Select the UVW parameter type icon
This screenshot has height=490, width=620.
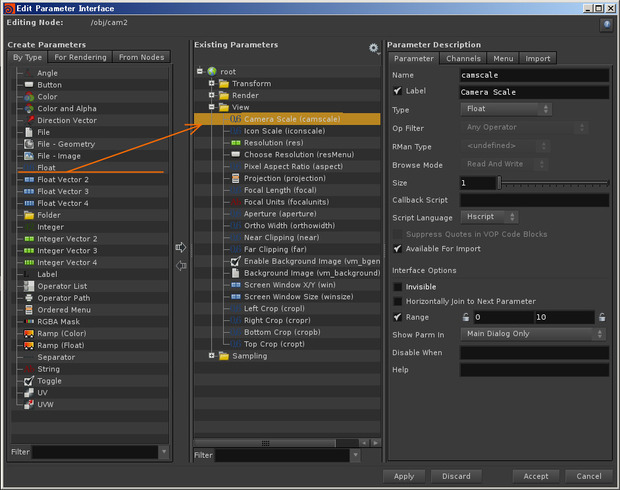[x=29, y=404]
